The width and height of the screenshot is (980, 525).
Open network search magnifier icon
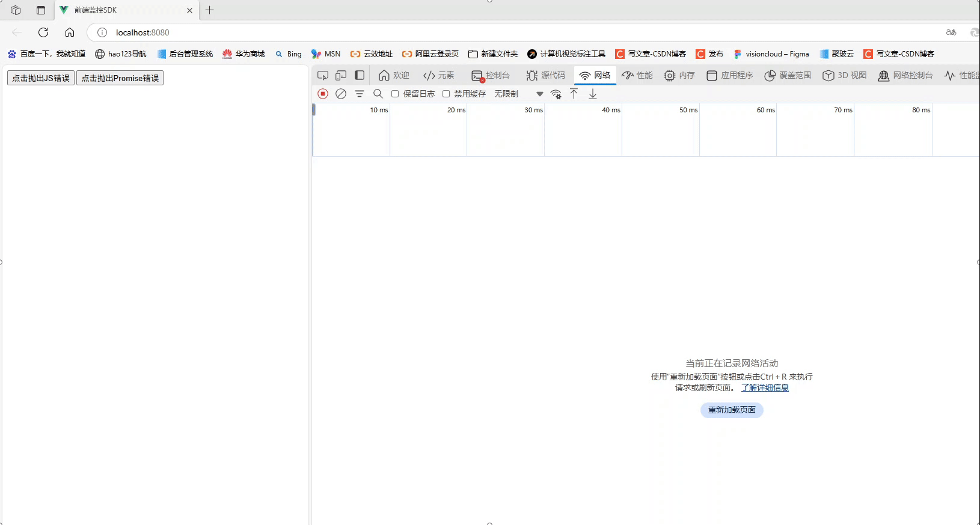[378, 94]
